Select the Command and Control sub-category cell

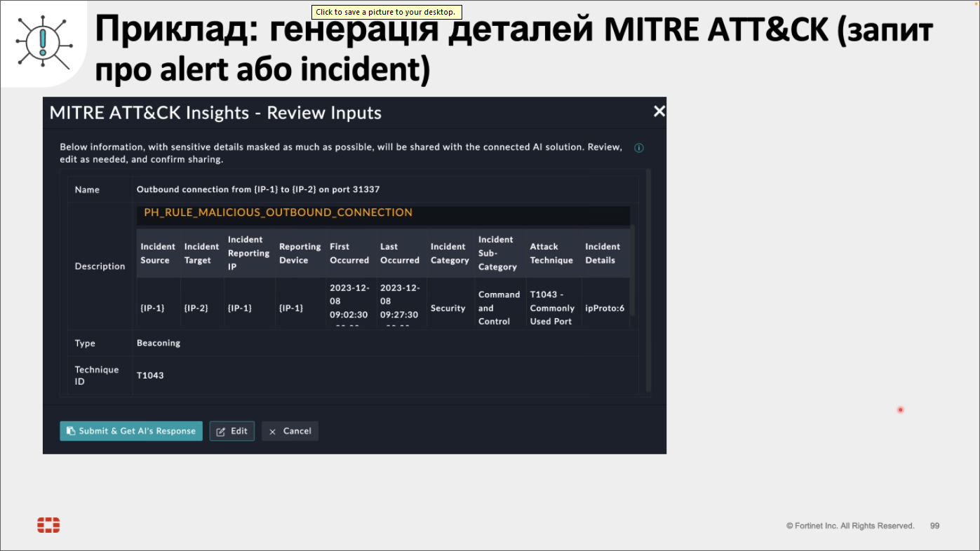point(498,308)
